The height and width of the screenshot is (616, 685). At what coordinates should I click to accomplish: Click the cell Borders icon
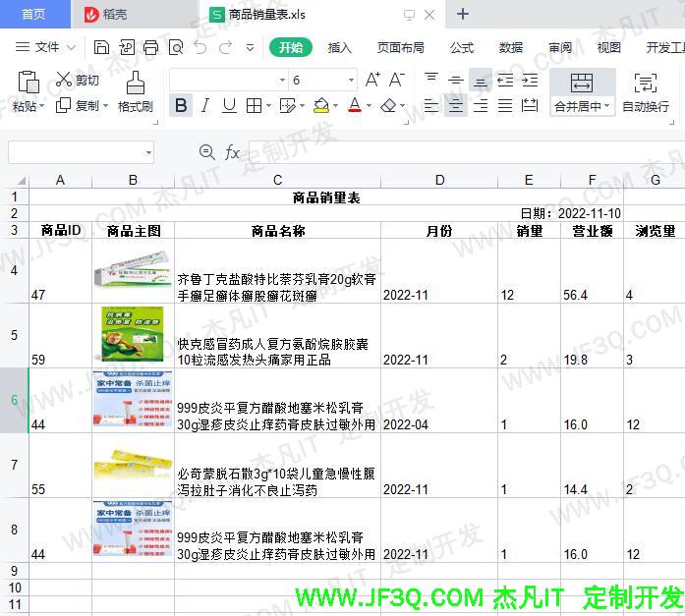click(254, 105)
